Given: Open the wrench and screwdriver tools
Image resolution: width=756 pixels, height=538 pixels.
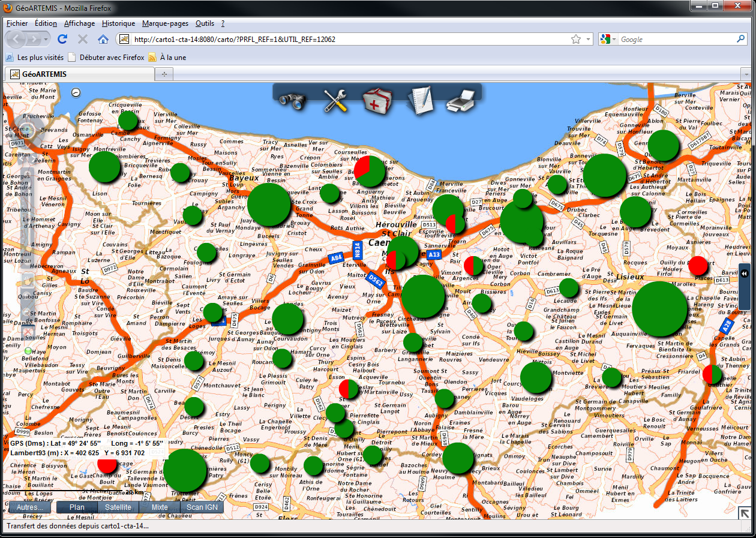Looking at the screenshot, I should 335,100.
